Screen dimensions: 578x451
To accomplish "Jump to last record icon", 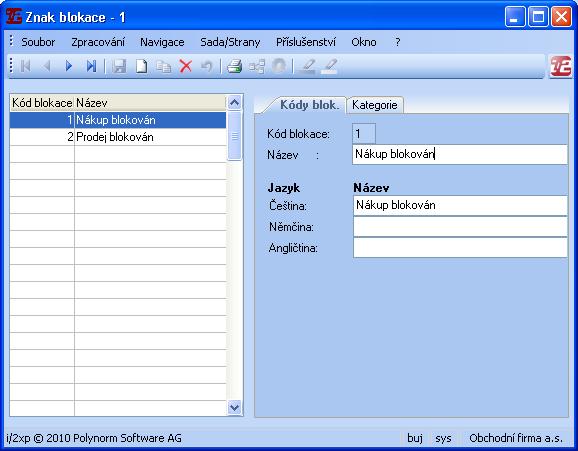I will point(91,66).
